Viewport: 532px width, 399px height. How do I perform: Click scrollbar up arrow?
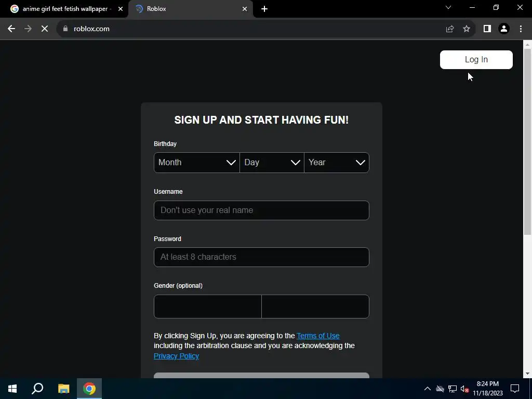point(527,44)
